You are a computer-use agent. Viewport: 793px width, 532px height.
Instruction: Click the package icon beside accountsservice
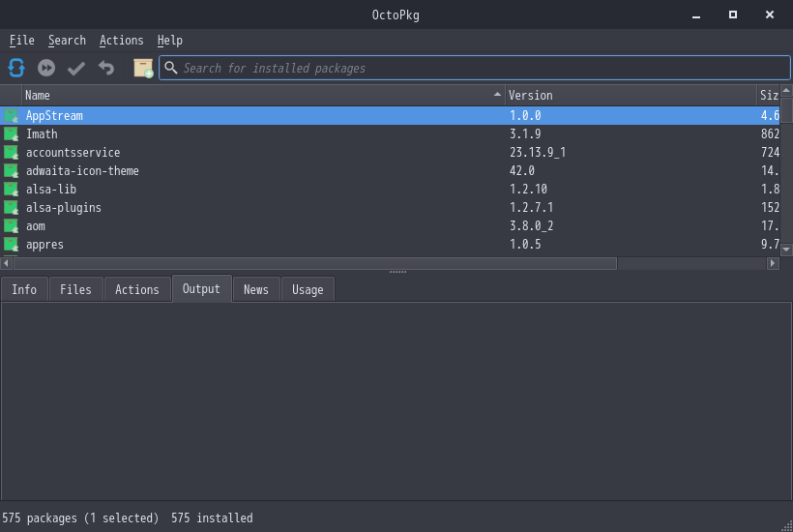click(x=12, y=152)
